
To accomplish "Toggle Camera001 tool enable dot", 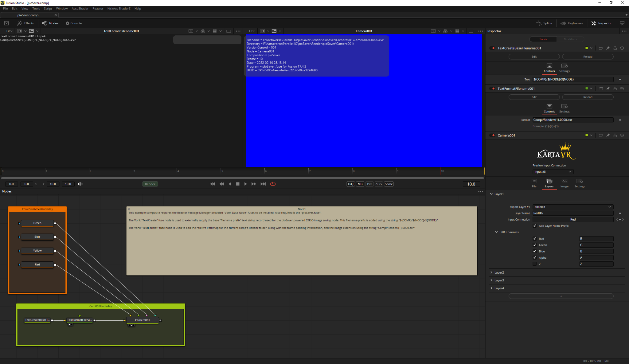I will click(x=493, y=135).
